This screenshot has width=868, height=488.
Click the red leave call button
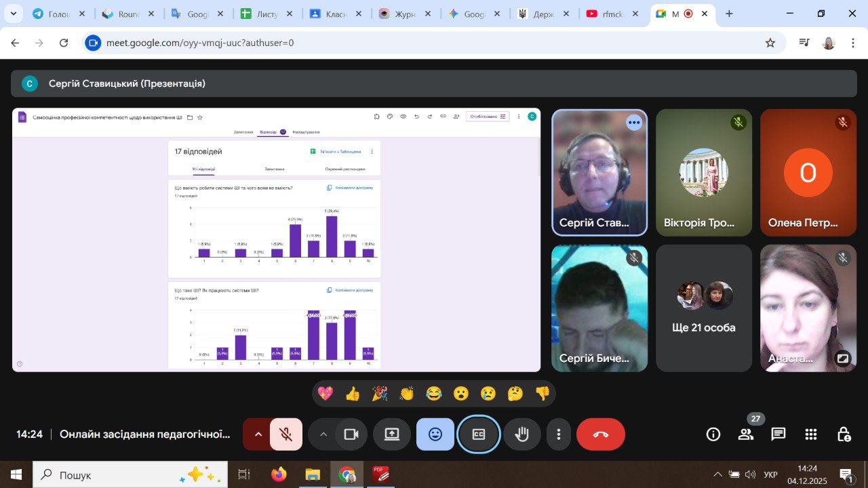coord(600,434)
